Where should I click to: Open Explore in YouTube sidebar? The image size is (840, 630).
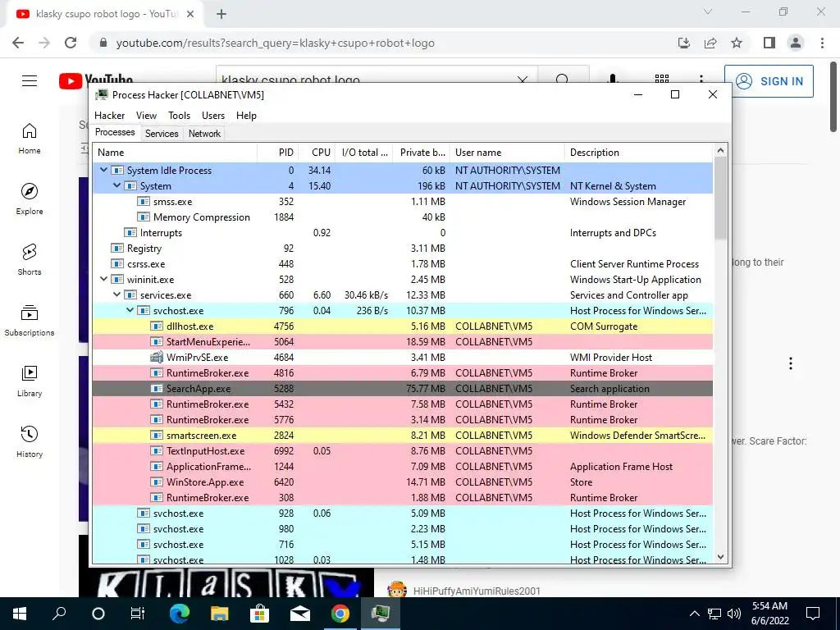click(x=30, y=199)
